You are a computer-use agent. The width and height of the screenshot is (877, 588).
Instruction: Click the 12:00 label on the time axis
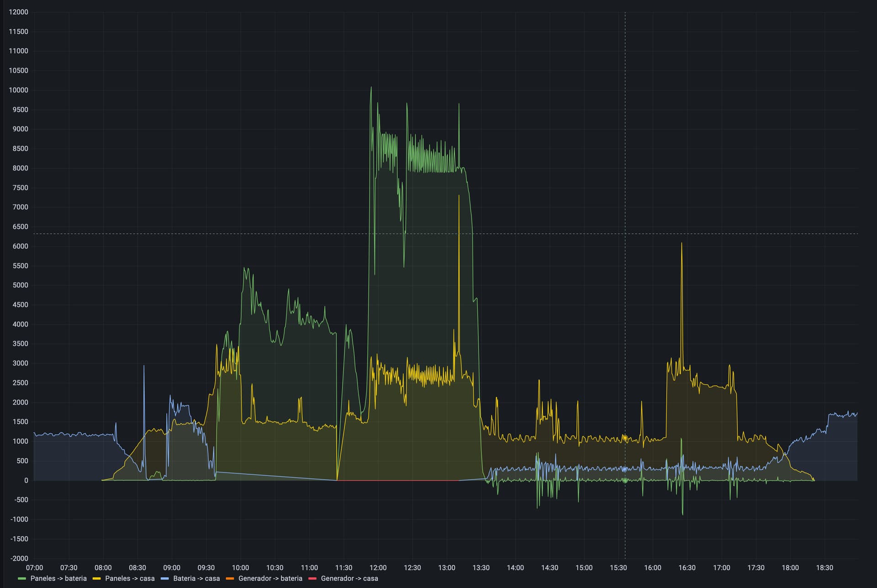[x=378, y=568]
